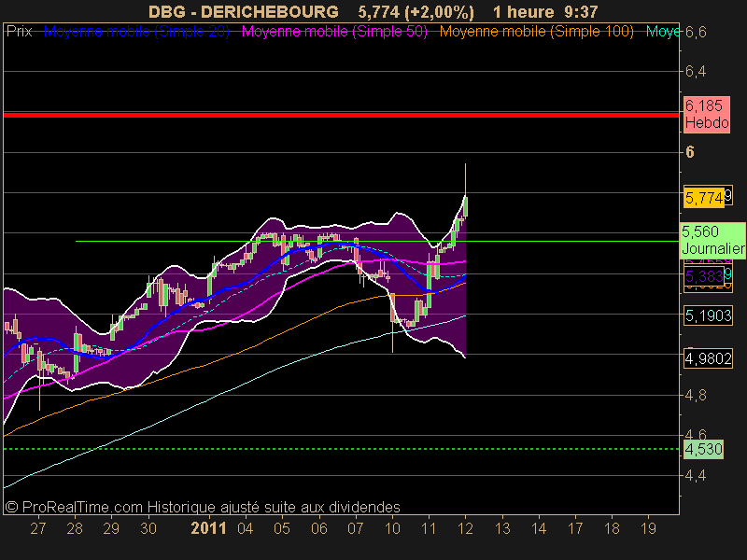Click the "14" date on the time axis
The width and height of the screenshot is (747, 560).
click(539, 528)
